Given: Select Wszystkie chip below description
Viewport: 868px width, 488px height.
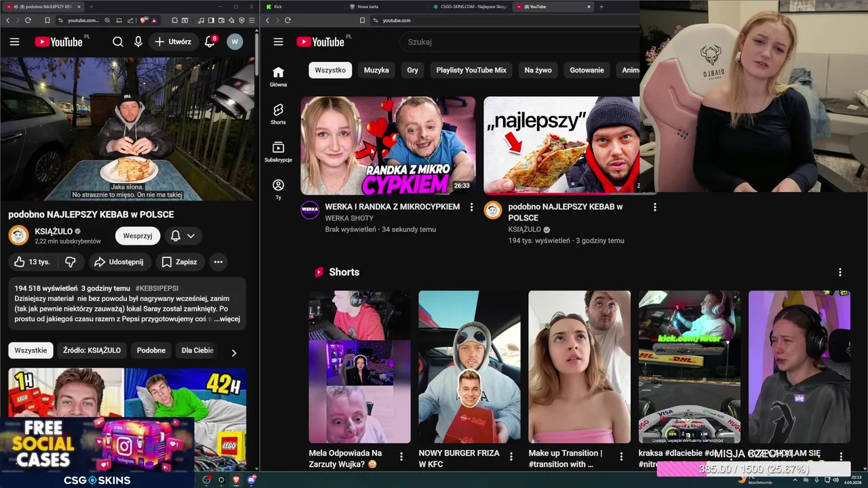Looking at the screenshot, I should (31, 350).
